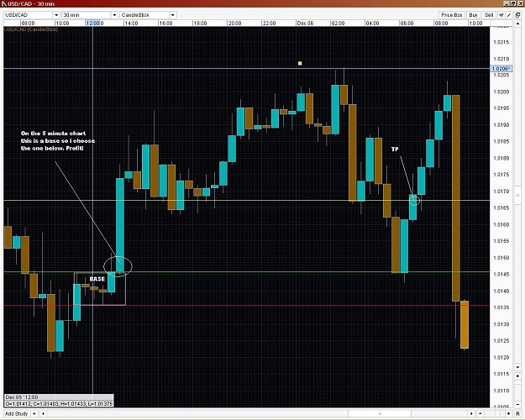525x420 pixels.
Task: Click the yellow square marker near Dec 06
Action: point(300,63)
